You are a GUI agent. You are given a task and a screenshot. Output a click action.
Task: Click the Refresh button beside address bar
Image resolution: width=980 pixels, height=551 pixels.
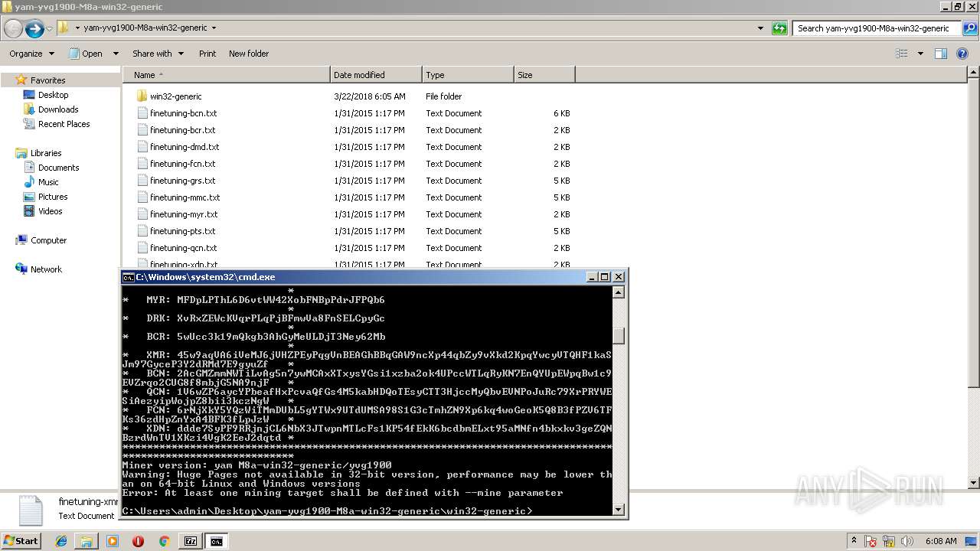point(779,28)
